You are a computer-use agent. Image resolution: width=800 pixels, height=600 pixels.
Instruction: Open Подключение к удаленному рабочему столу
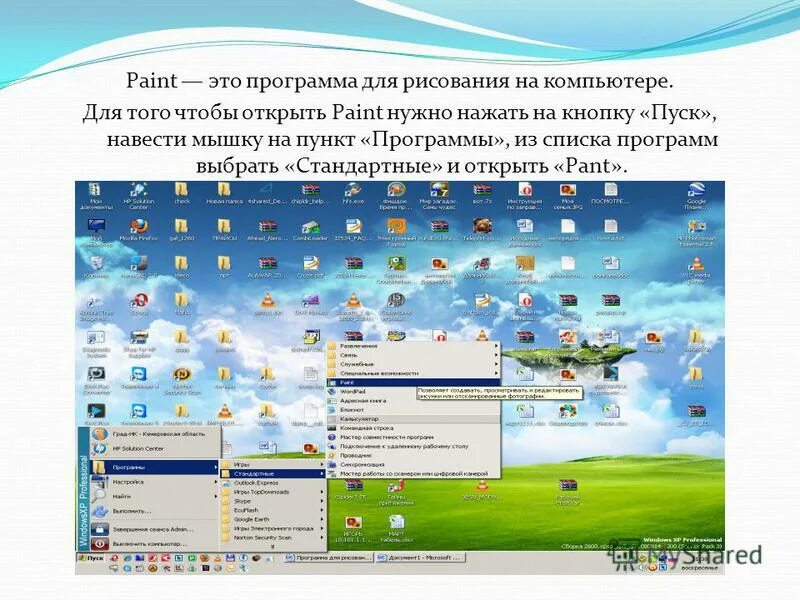tap(413, 446)
